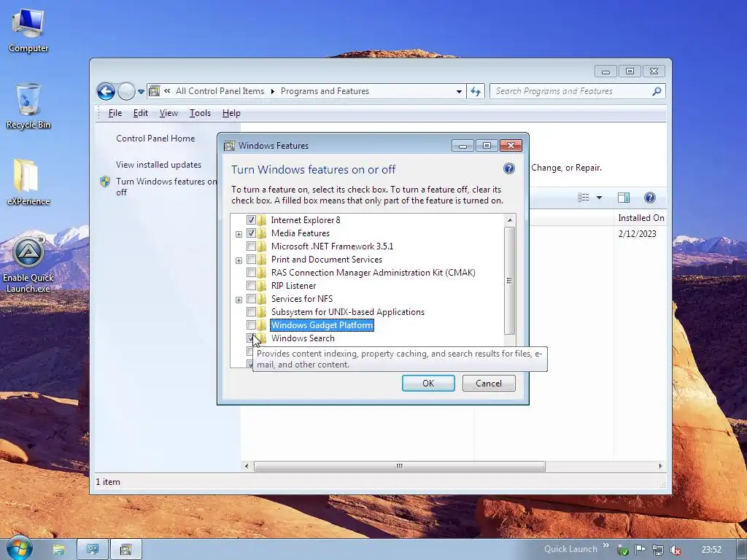The width and height of the screenshot is (747, 560).
Task: Check the Print and Document Services checkbox
Action: pos(251,260)
